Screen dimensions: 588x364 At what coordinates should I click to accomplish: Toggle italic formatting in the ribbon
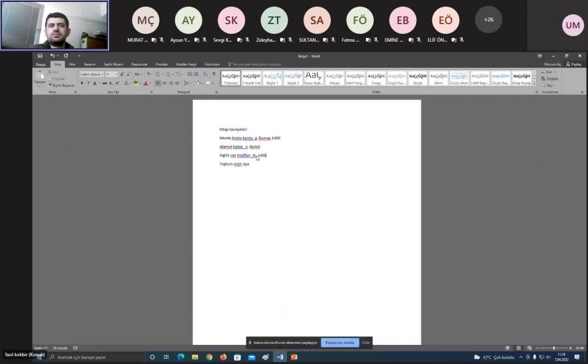pos(88,83)
